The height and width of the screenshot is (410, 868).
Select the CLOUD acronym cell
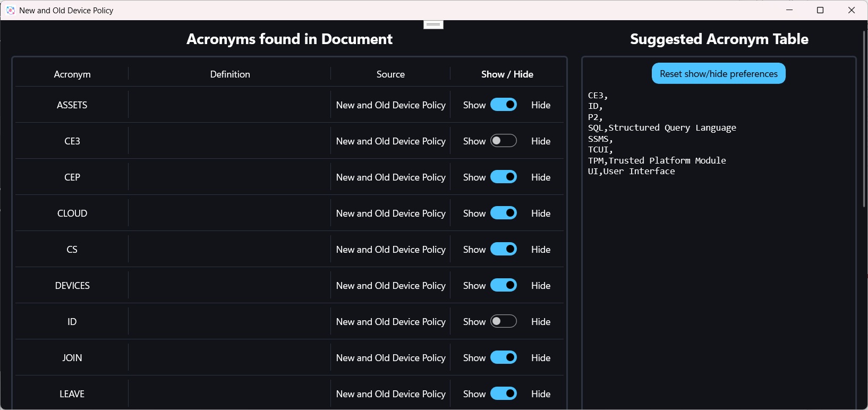pos(72,213)
